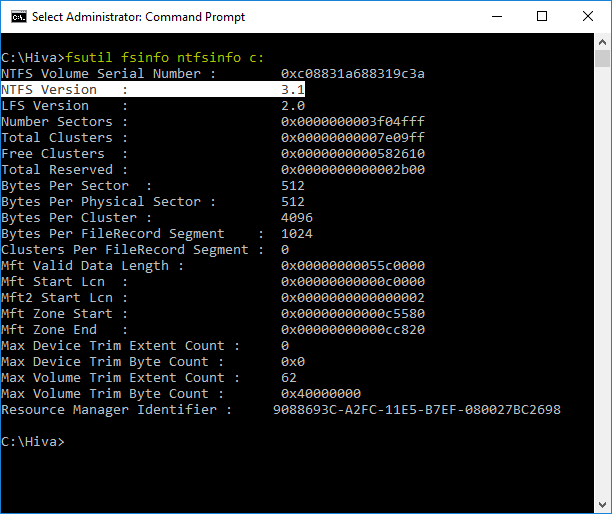The width and height of the screenshot is (612, 514).
Task: Maximize the Command Prompt window
Action: [x=543, y=16]
